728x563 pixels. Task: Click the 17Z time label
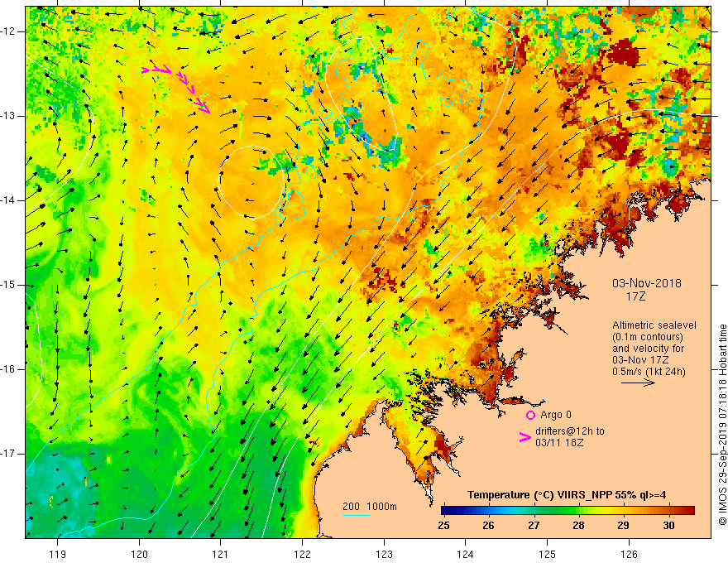pos(635,296)
